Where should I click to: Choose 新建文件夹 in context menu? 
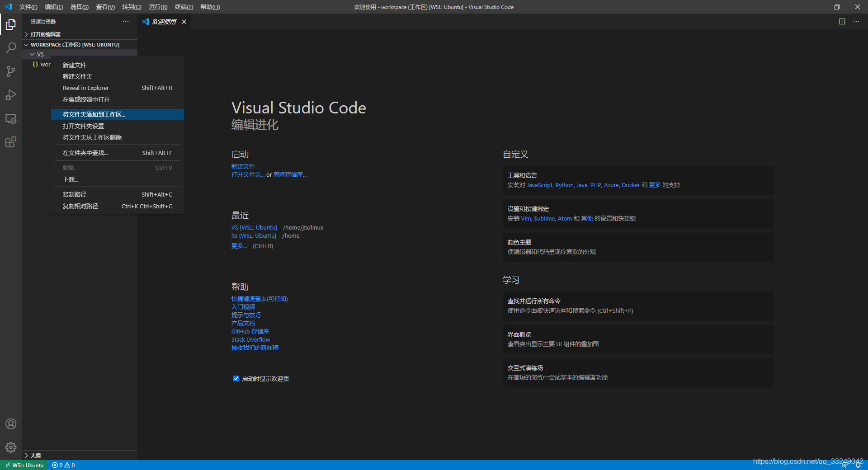click(x=118, y=76)
